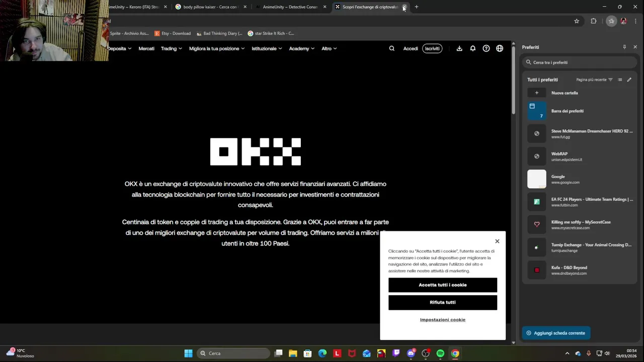Open 'Barra dei preferiti' folder

580,111
